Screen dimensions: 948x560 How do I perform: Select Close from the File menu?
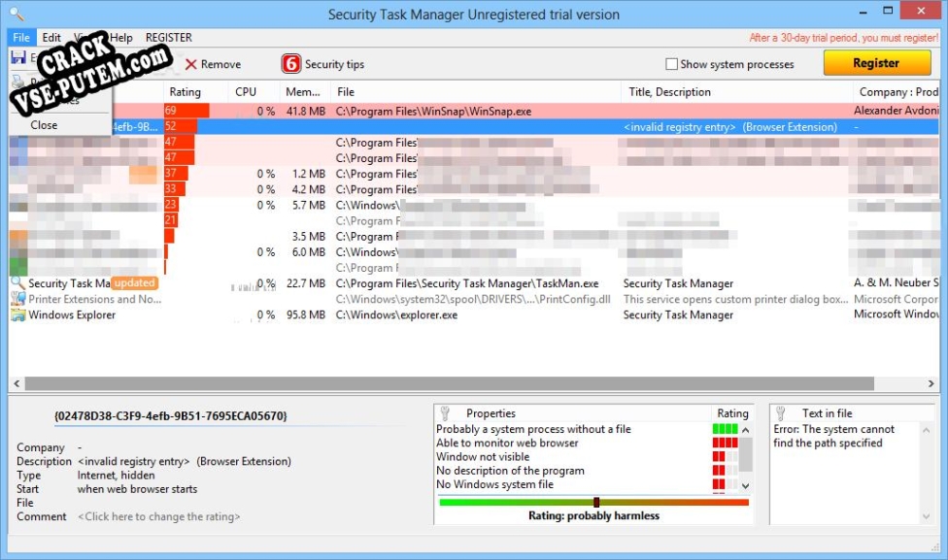[44, 125]
